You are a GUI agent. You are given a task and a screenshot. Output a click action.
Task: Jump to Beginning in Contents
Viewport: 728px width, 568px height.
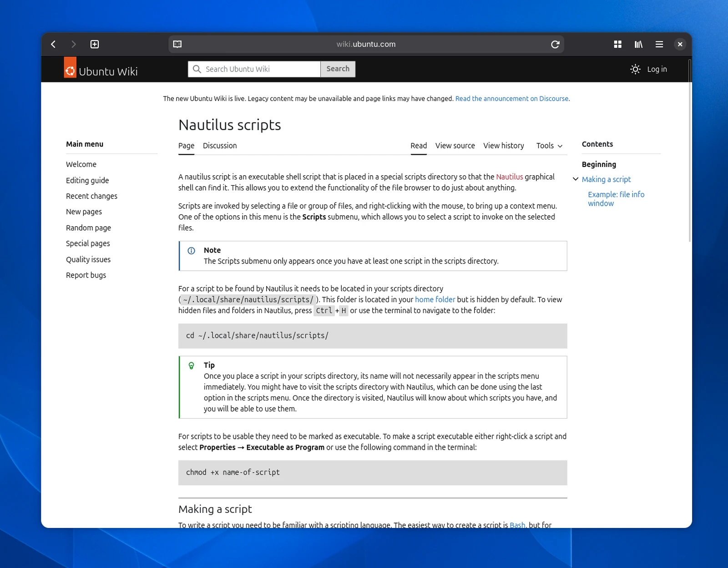click(599, 164)
